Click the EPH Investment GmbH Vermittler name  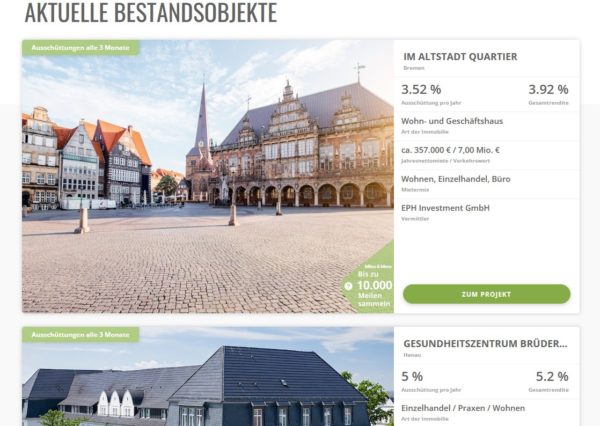pos(445,208)
